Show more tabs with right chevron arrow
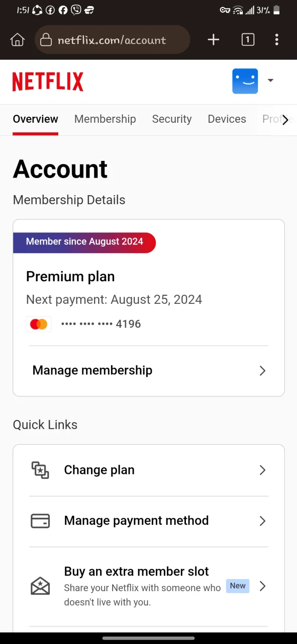The image size is (297, 644). point(285,120)
